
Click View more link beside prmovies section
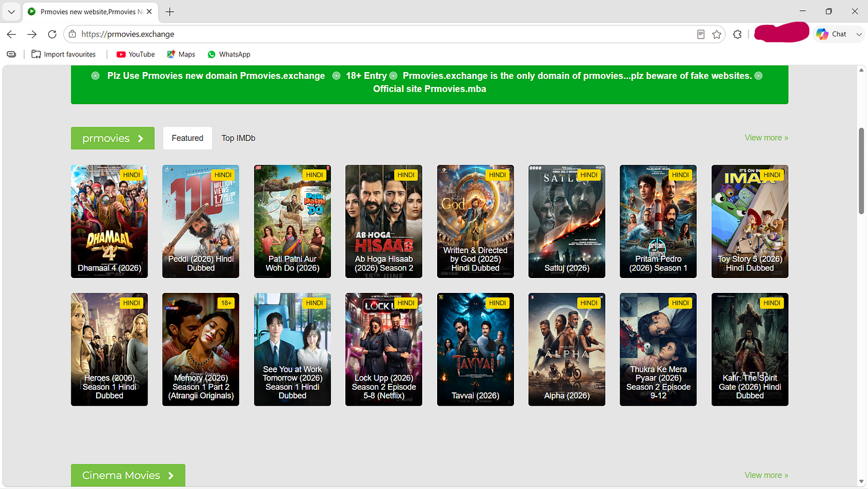pos(766,138)
